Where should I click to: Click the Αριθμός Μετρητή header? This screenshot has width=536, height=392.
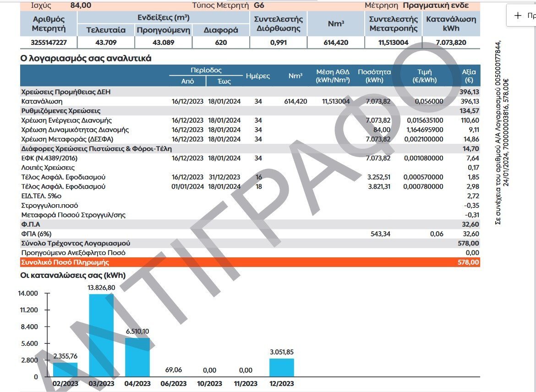pos(49,23)
